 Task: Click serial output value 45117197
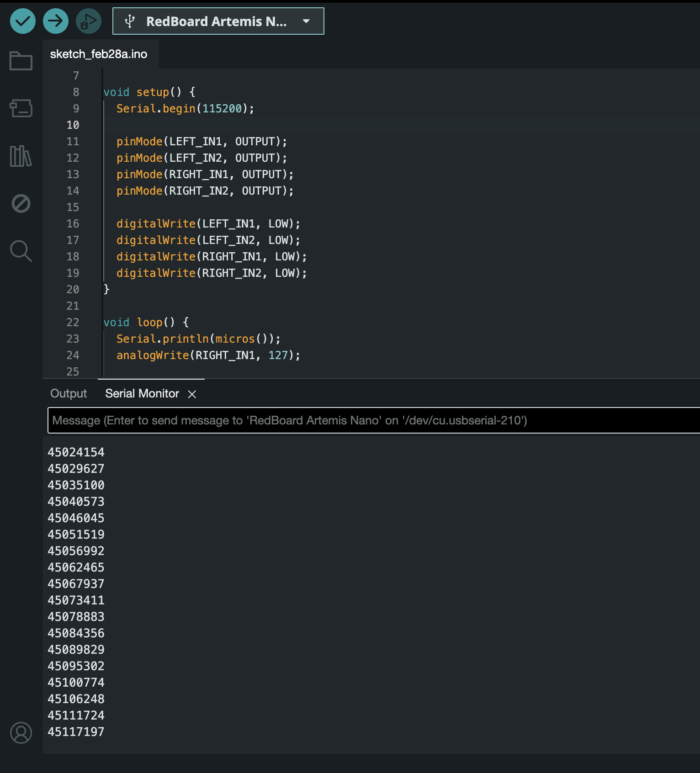pyautogui.click(x=76, y=731)
